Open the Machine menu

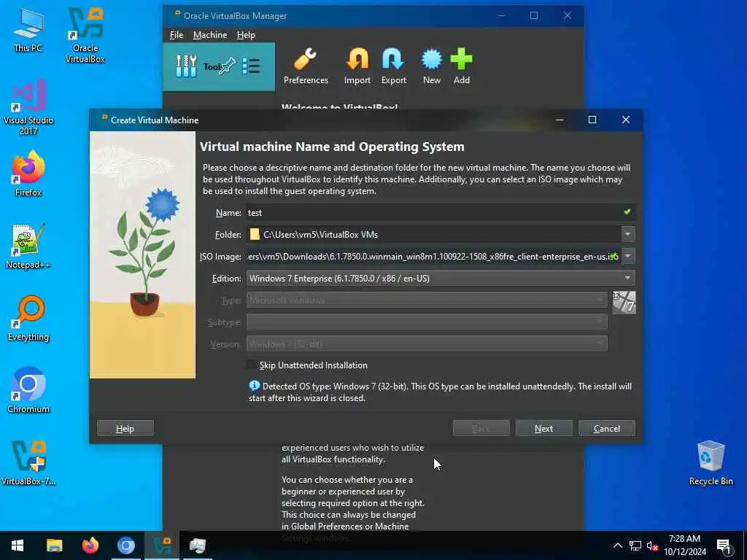[x=210, y=35]
